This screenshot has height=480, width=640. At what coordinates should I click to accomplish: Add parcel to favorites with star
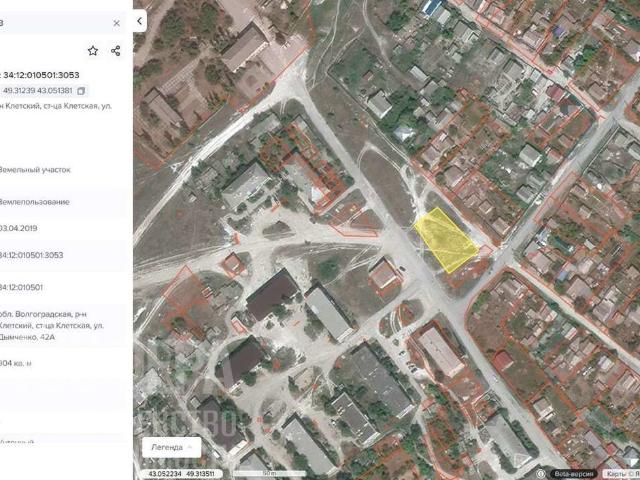[x=93, y=51]
